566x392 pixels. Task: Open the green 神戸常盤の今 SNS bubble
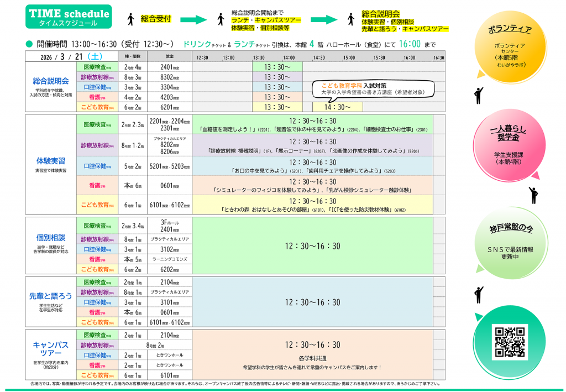point(510,242)
